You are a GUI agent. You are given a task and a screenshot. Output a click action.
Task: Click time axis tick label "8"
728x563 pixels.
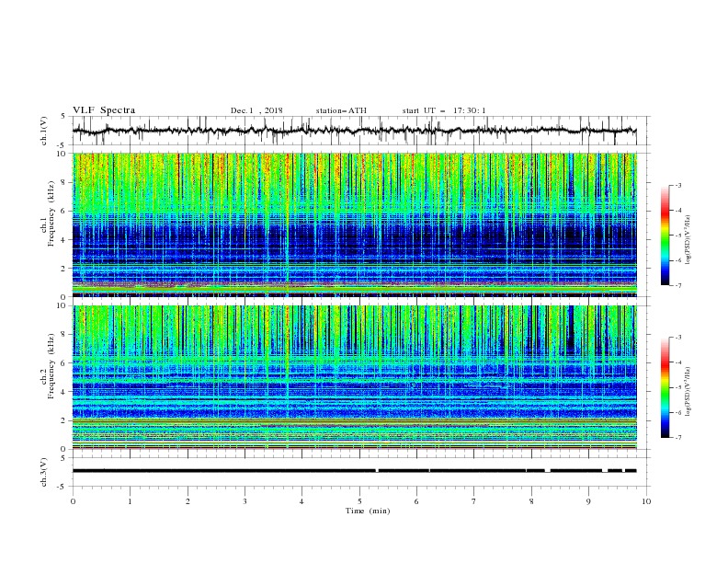pos(531,501)
